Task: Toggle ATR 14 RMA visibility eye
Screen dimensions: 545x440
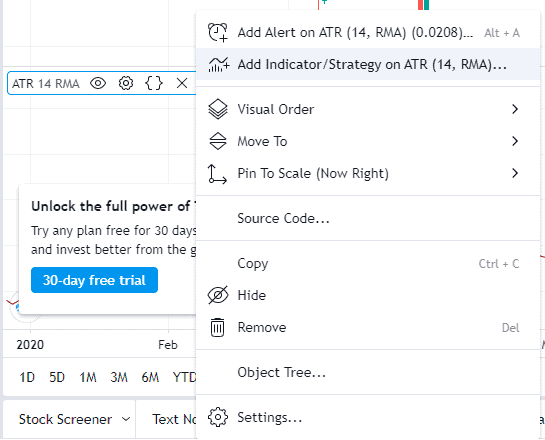Action: pos(98,83)
